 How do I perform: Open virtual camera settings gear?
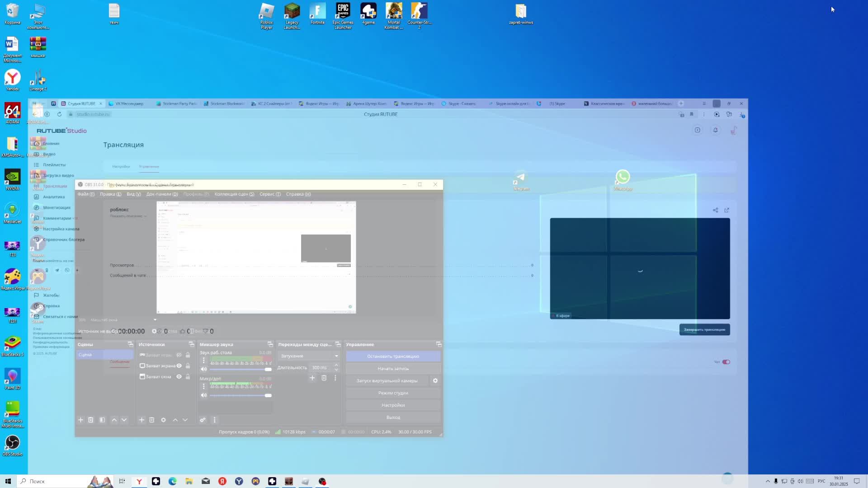click(x=435, y=380)
